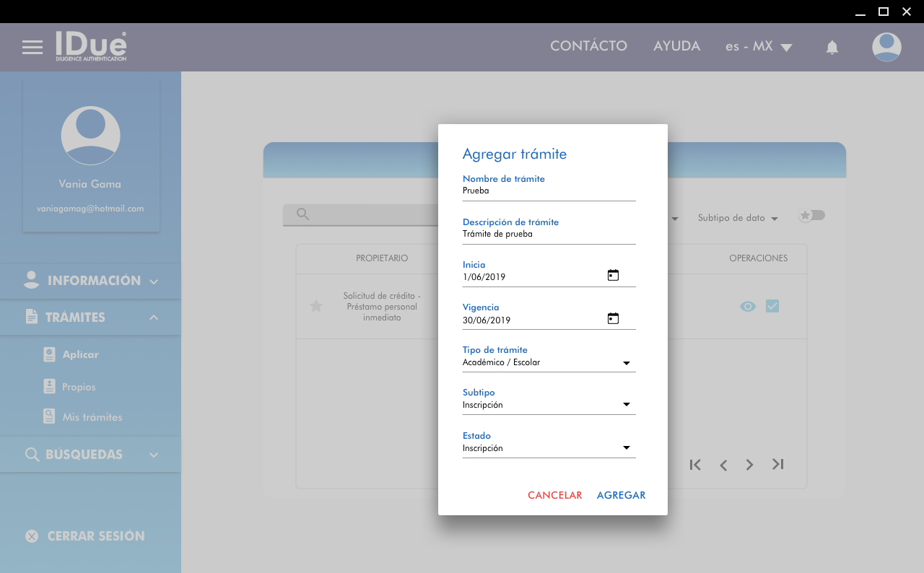Click the eye icon to view trámite

pyautogui.click(x=748, y=307)
